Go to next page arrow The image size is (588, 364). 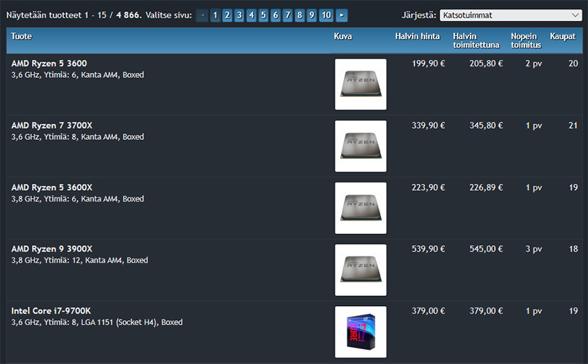click(x=342, y=15)
